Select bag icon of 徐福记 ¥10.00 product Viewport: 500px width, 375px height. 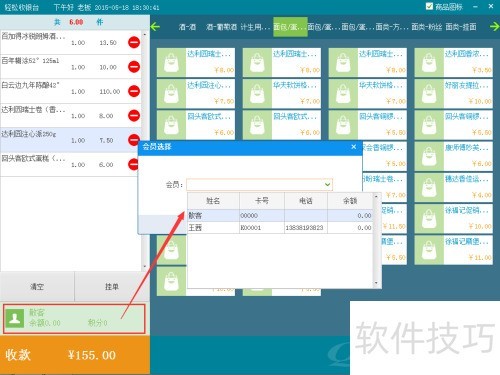[429, 219]
